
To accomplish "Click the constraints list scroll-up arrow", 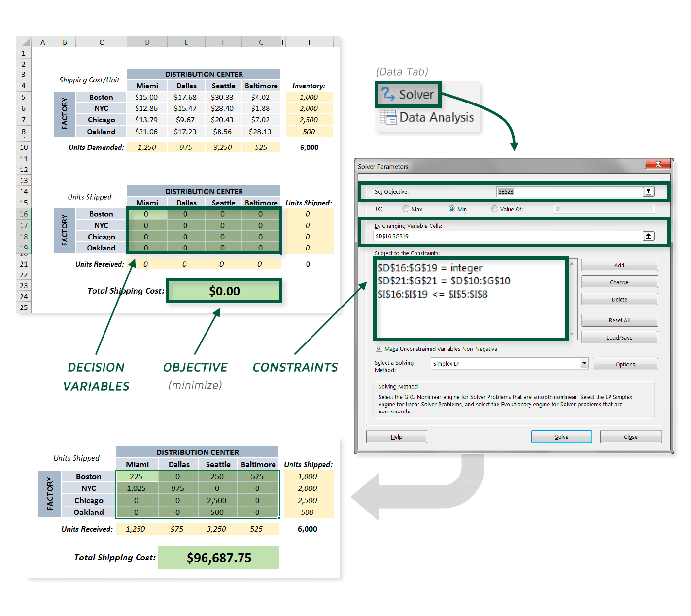I will (x=572, y=264).
